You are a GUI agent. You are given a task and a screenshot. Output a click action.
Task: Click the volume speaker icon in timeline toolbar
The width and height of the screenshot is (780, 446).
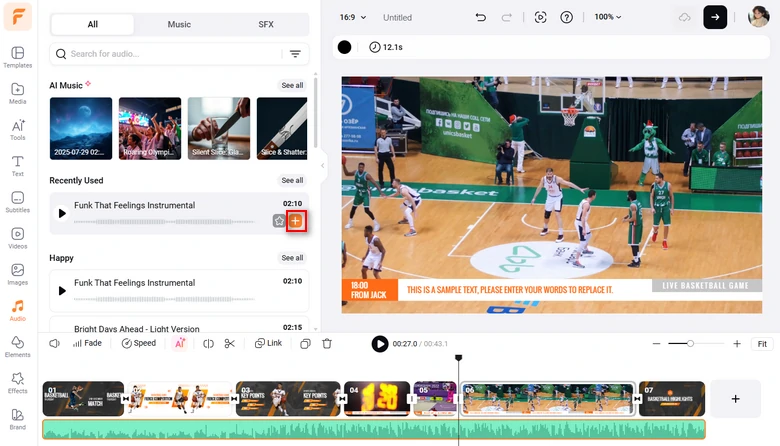[55, 344]
